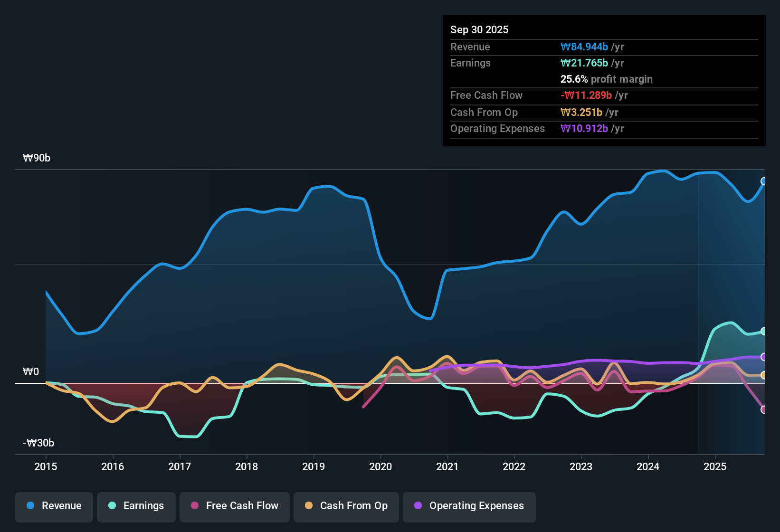
Task: Toggle the Earnings series visibility
Action: [136, 506]
